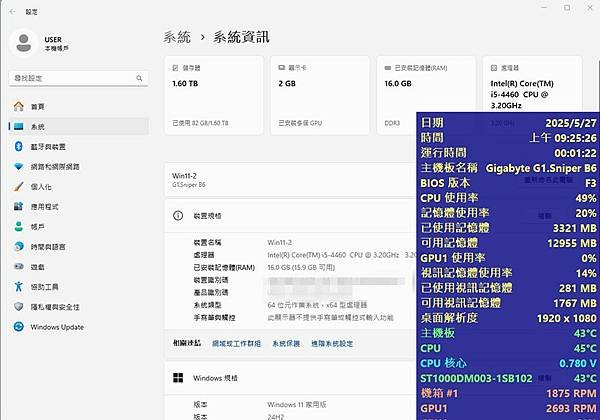Click the 時間 上午 09:25:26 overlay row

coord(508,138)
